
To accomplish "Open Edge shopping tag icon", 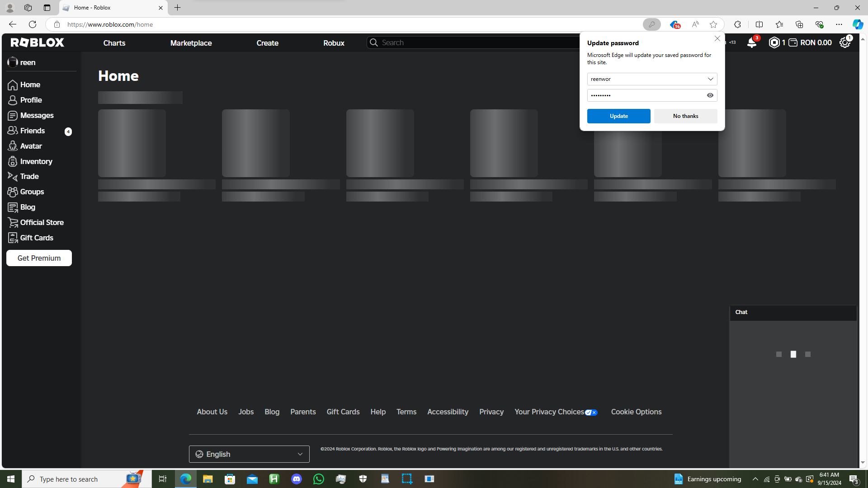I will coord(675,24).
